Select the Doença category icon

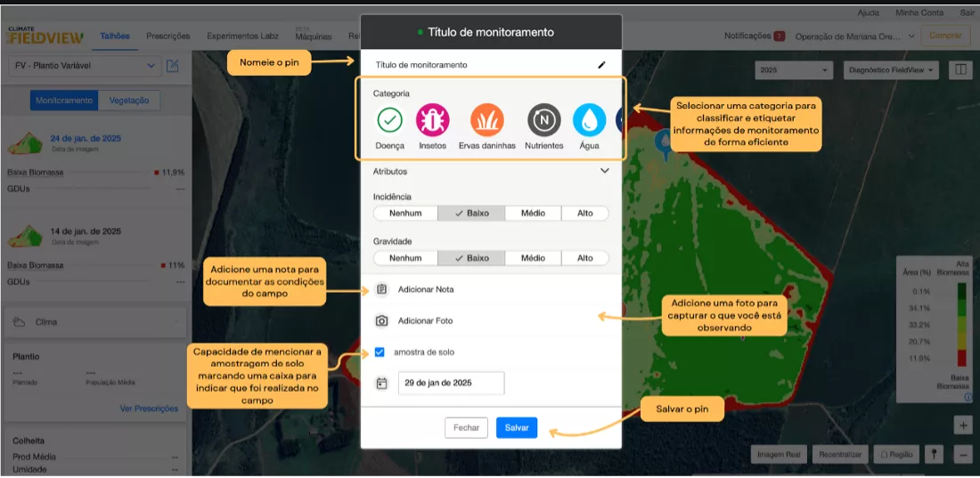click(x=389, y=119)
